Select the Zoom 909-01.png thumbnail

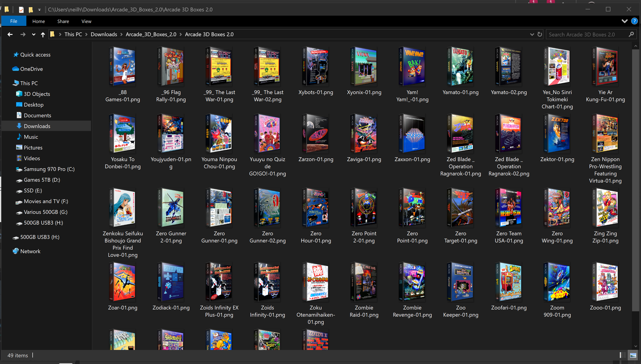coord(557,282)
